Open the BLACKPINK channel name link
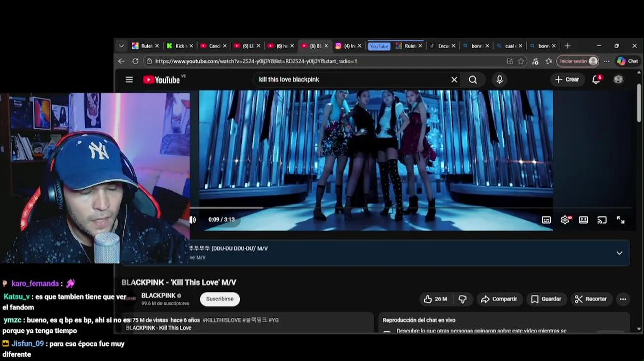The image size is (644, 361). point(158,296)
